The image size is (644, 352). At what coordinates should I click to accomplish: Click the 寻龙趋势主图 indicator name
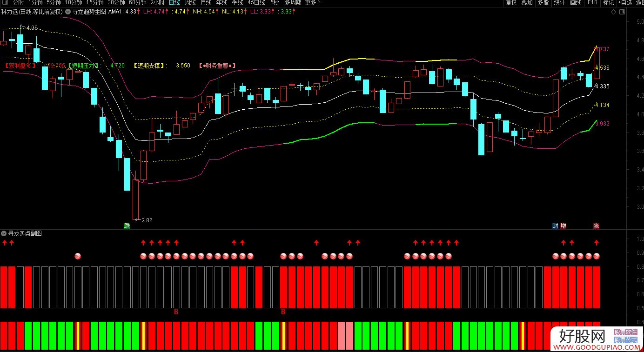pyautogui.click(x=89, y=12)
